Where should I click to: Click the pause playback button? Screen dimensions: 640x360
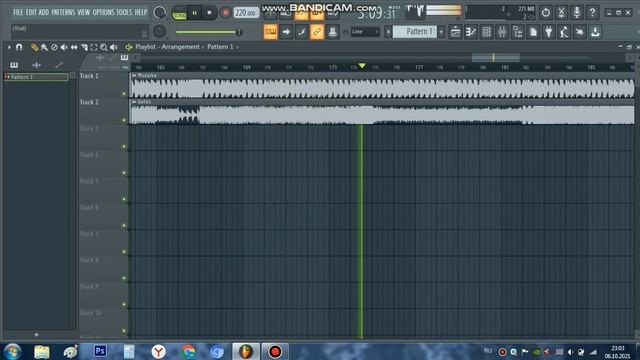tap(194, 13)
